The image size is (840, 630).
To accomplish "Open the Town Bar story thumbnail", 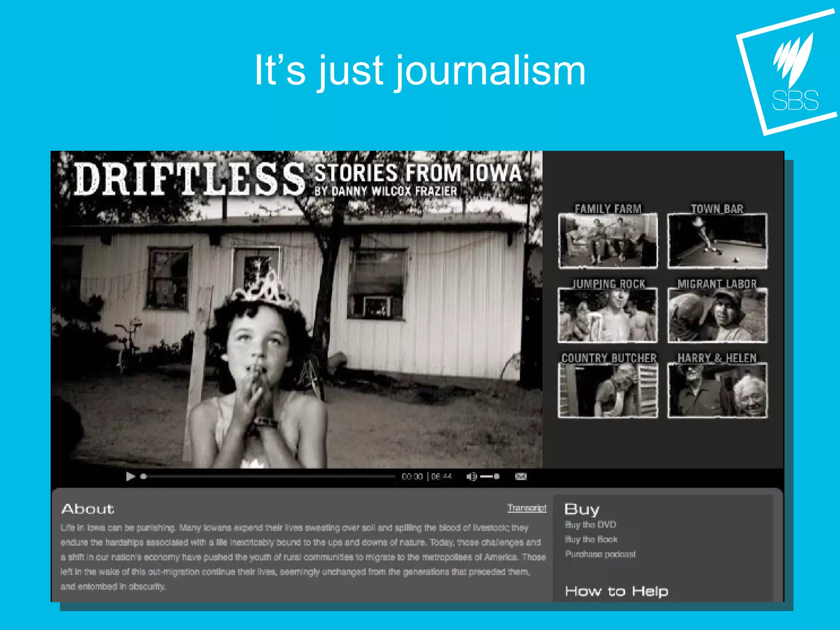I will point(717,241).
